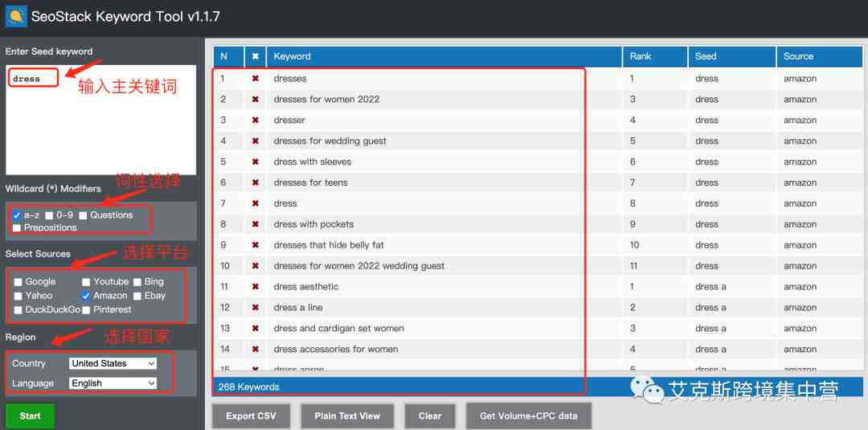Image resolution: width=868 pixels, height=430 pixels.
Task: Select keyword 'dresses that hide belly fat'
Action: point(329,245)
